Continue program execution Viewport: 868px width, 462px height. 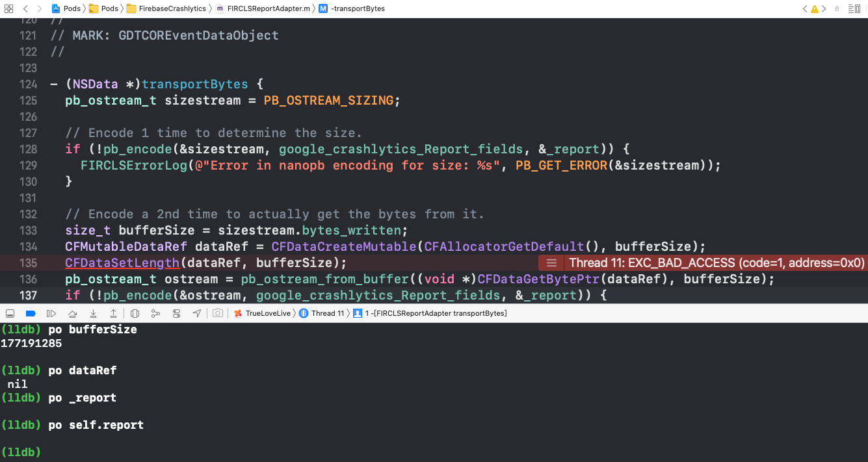click(x=51, y=313)
